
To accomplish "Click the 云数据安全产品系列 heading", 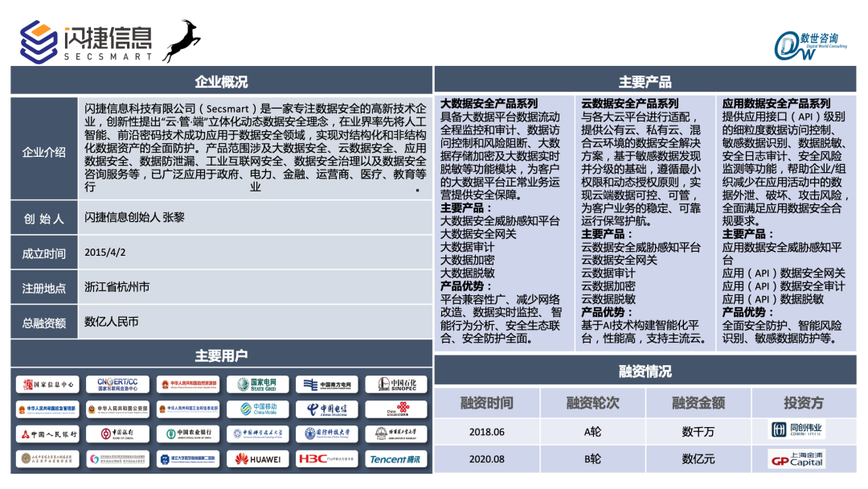I will click(630, 104).
